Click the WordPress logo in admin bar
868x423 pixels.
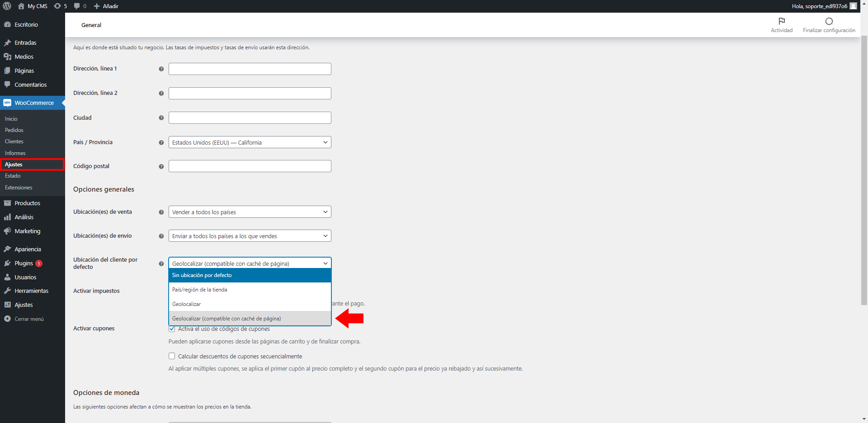coord(7,6)
